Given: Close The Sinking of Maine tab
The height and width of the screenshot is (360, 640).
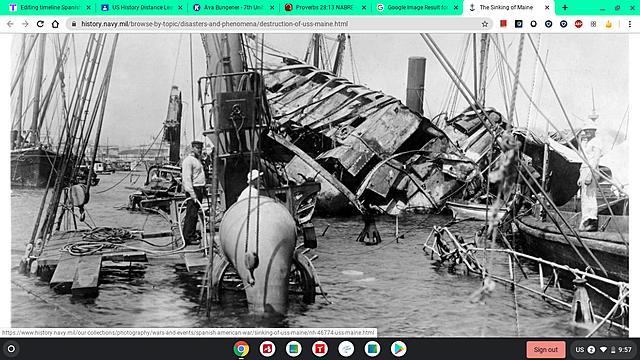Looking at the screenshot, I should pyautogui.click(x=547, y=7).
